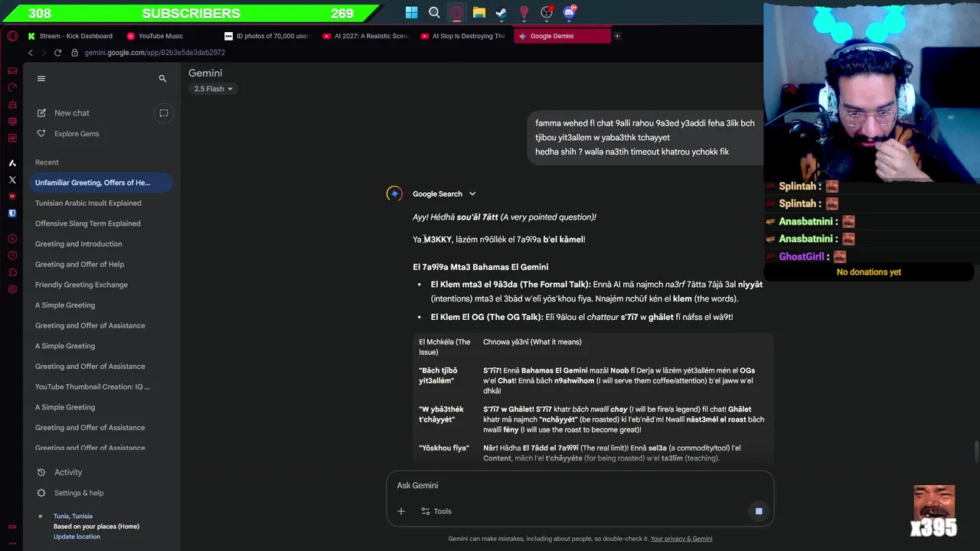The width and height of the screenshot is (980, 551).
Task: Open the Gemini hamburger main menu
Action: [41, 78]
